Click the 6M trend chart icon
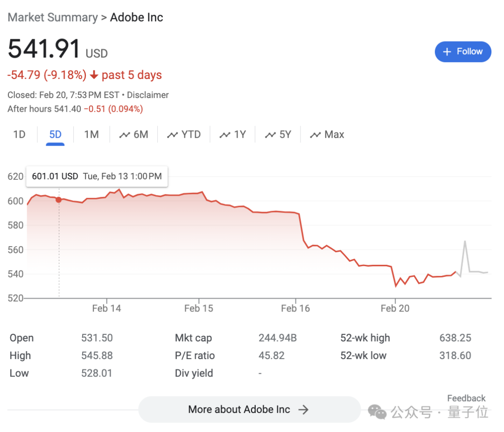The width and height of the screenshot is (504, 432). tap(125, 135)
